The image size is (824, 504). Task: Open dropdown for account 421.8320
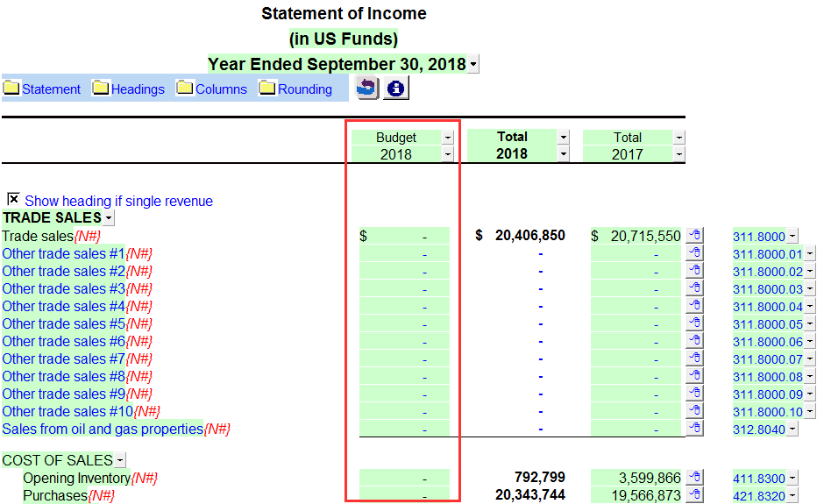[792, 495]
